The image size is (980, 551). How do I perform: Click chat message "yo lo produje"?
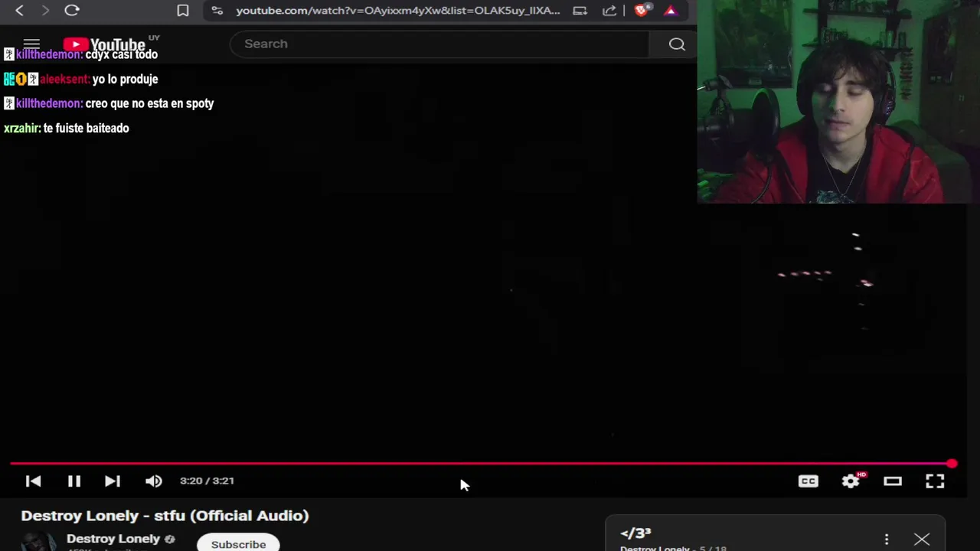tap(125, 79)
